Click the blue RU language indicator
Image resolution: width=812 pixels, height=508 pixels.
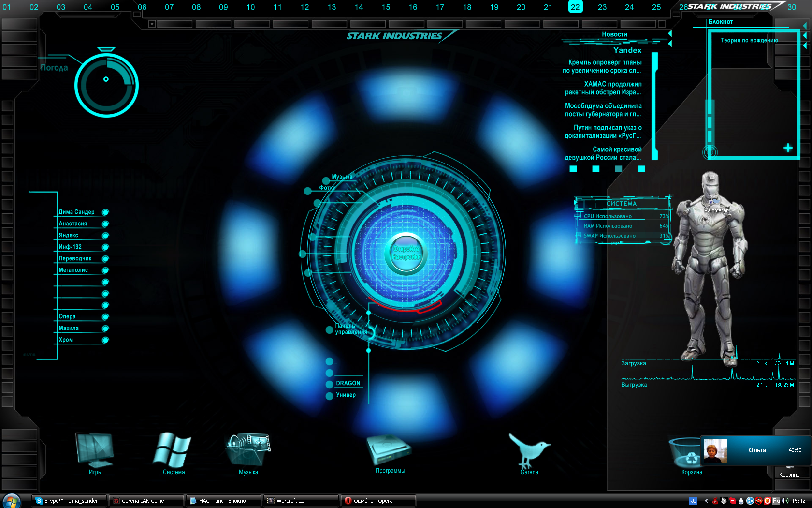click(693, 501)
